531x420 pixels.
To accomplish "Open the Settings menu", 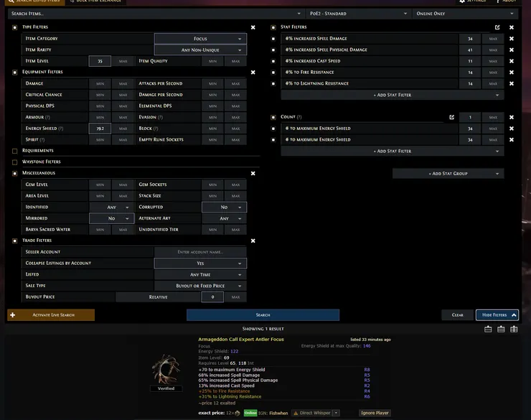I will (x=472, y=1).
